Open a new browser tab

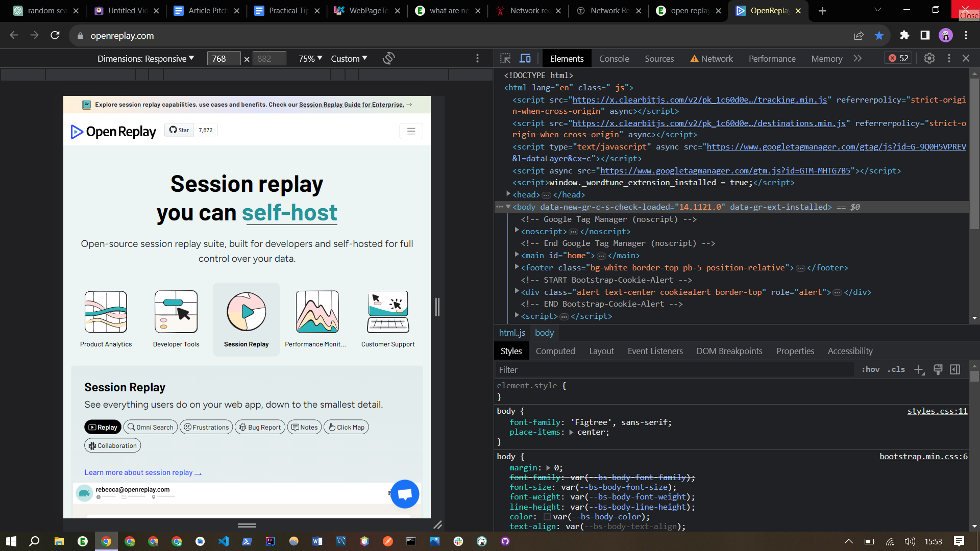pos(822,11)
